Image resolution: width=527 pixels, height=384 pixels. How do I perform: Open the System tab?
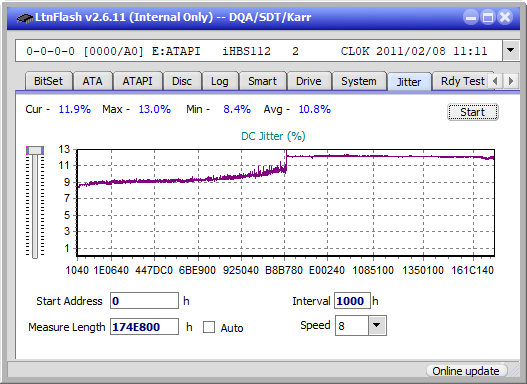tap(359, 81)
